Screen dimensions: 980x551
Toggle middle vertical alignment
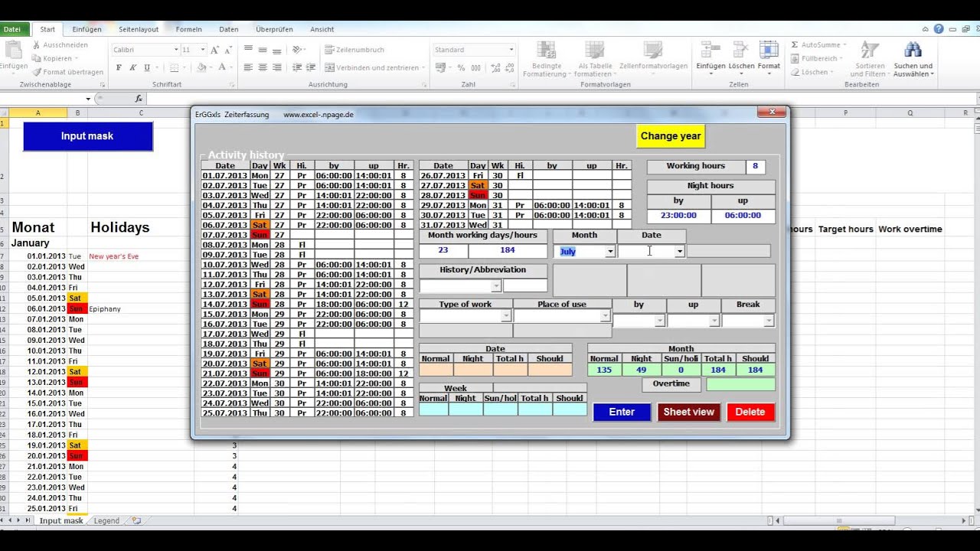click(x=263, y=50)
